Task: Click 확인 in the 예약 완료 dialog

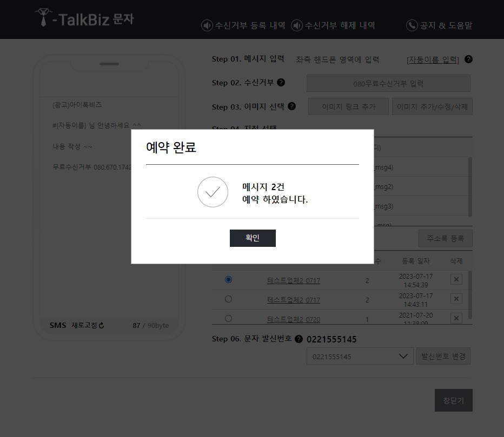Action: click(x=253, y=238)
